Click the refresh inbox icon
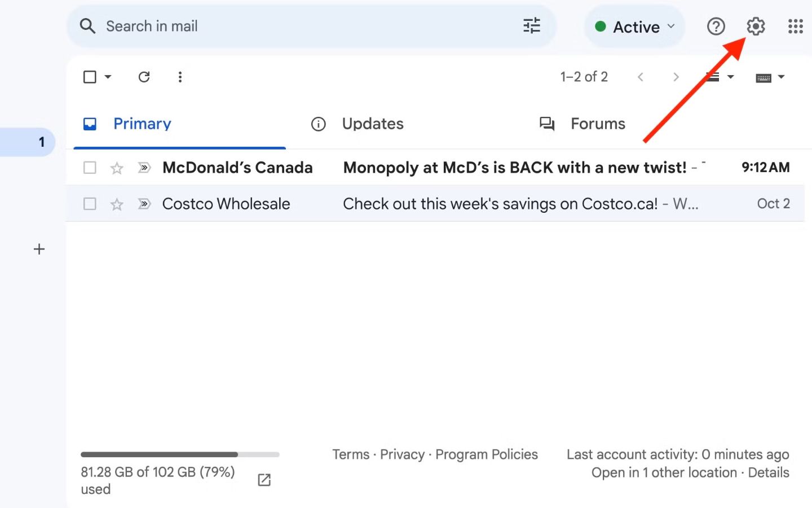The height and width of the screenshot is (508, 812). pos(144,77)
